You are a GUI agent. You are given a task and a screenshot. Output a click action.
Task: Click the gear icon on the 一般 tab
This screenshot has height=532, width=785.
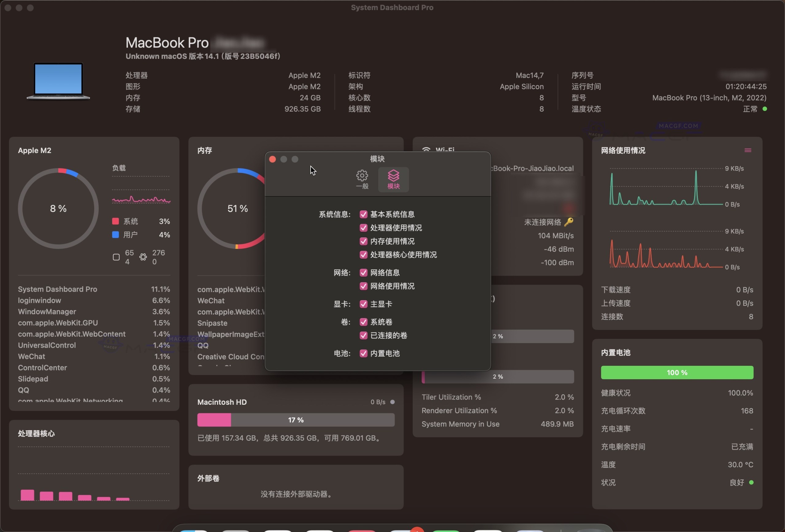[x=362, y=175]
